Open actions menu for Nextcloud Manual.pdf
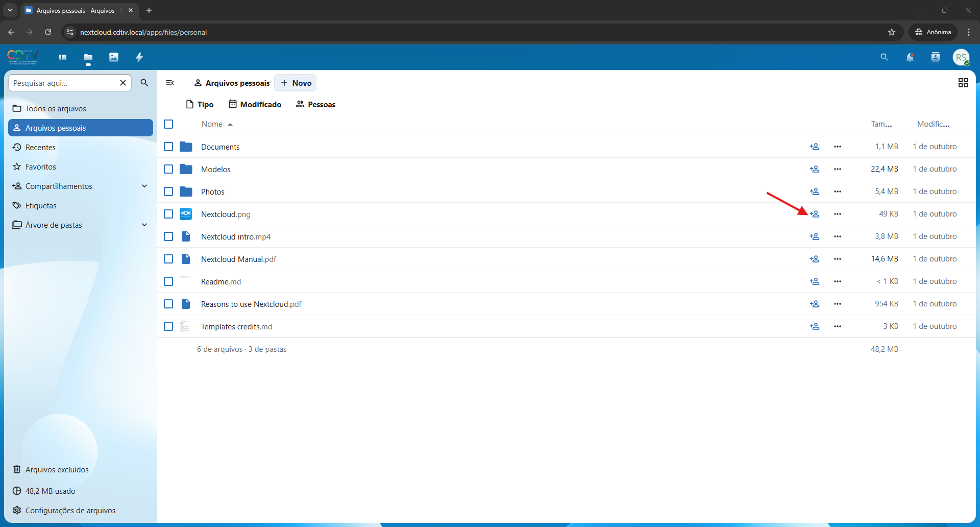The height and width of the screenshot is (527, 980). click(x=837, y=259)
